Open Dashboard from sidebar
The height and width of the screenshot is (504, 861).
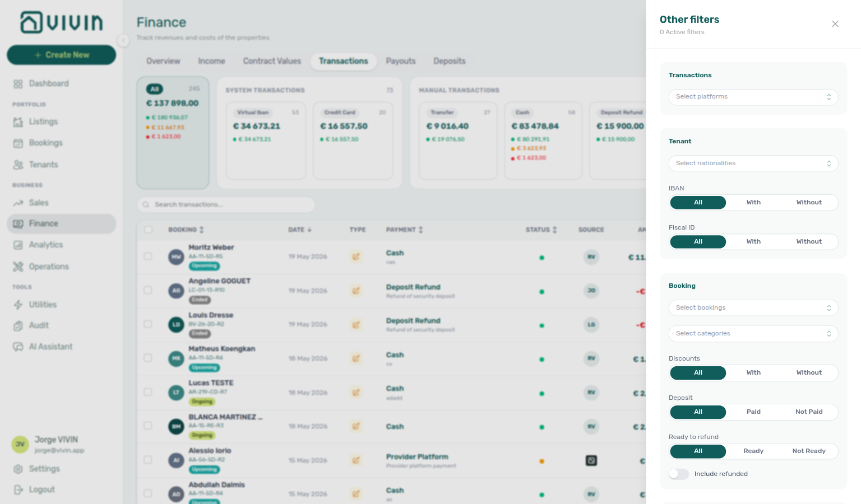point(62,83)
